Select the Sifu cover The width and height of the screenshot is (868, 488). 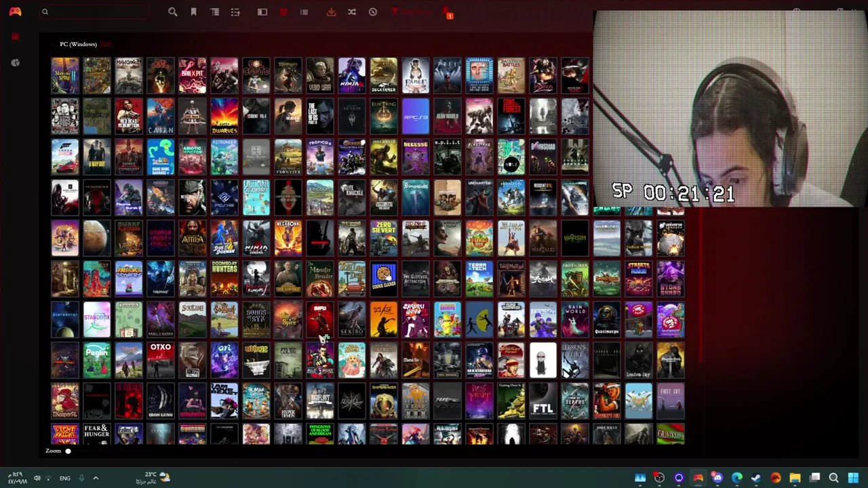320,319
